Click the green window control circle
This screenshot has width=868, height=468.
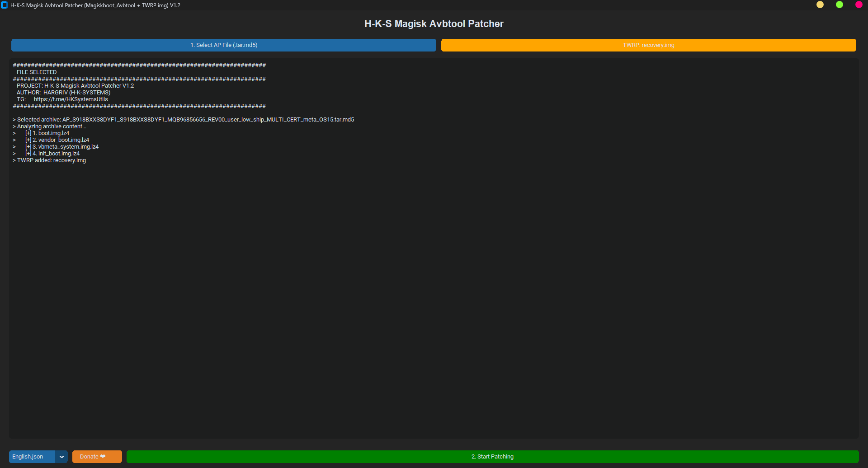coord(840,5)
